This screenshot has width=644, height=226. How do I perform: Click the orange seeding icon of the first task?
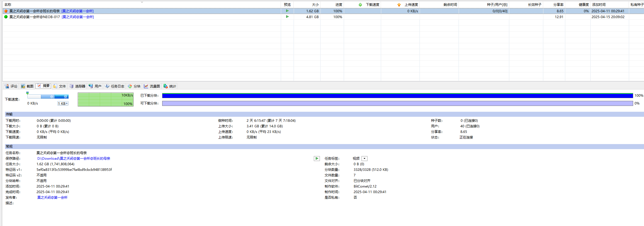6,11
